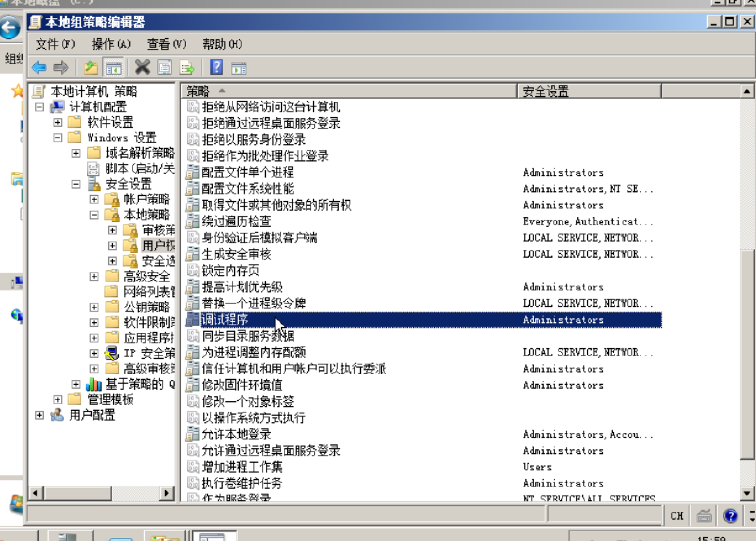
Task: Expand the IP 安全策略 tree node
Action: coord(94,353)
